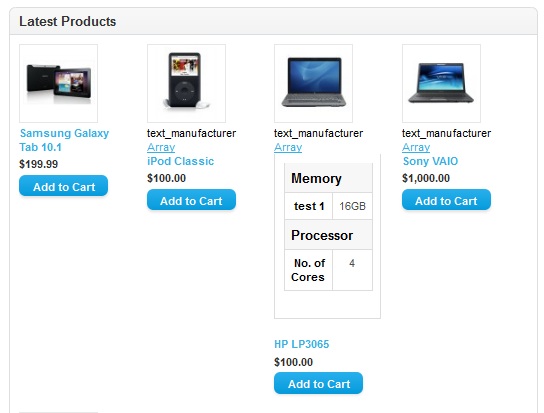544x413 pixels.
Task: Select the Memory attribute header
Action: 328,178
